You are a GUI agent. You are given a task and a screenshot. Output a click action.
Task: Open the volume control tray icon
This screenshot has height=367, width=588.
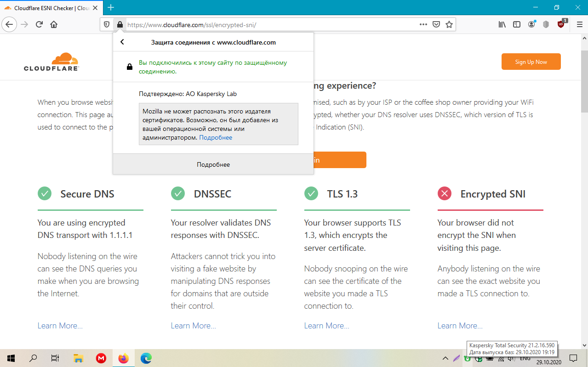[x=511, y=358]
